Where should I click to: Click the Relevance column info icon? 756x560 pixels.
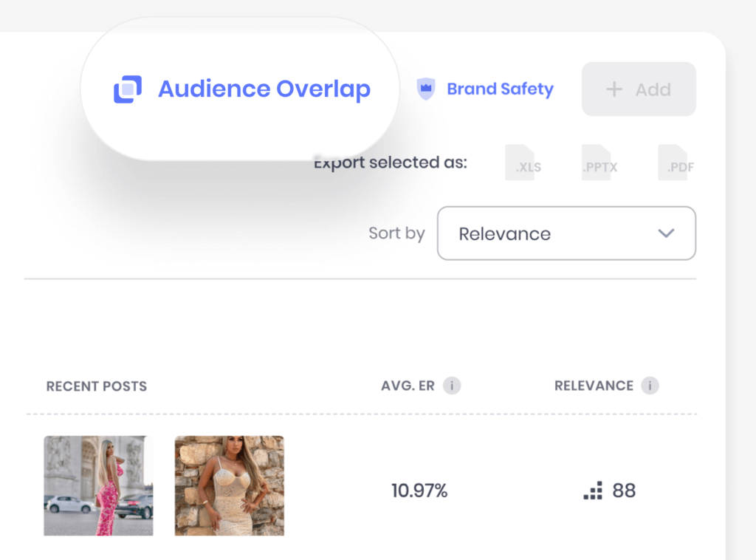pos(650,386)
